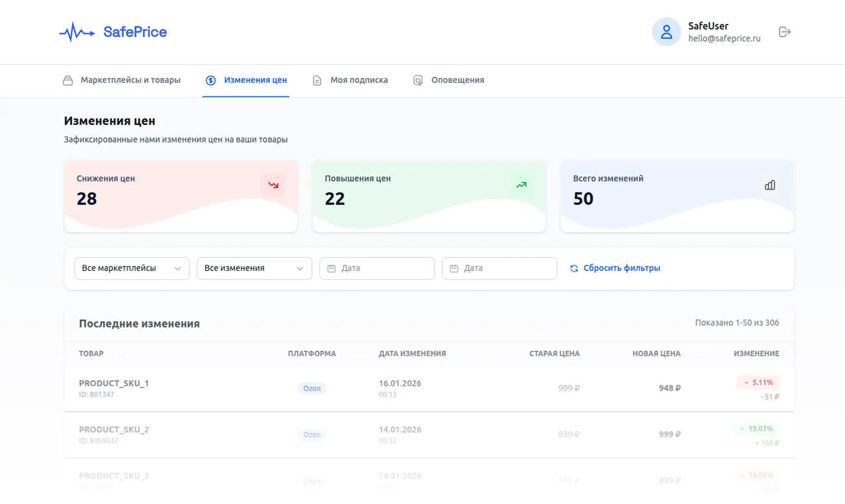Image resolution: width=845 pixels, height=504 pixels.
Task: Expand the 'Все изменения' filter dropdown
Action: (254, 269)
